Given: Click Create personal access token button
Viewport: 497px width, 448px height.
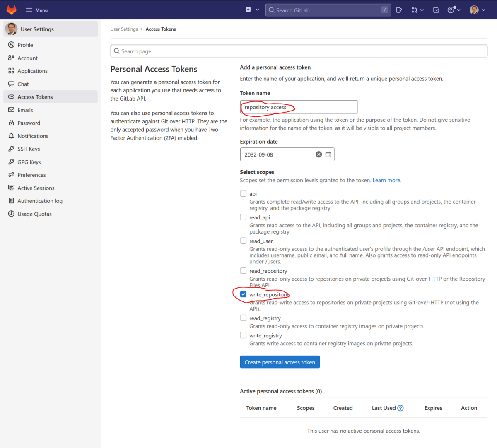Looking at the screenshot, I should pos(280,362).
